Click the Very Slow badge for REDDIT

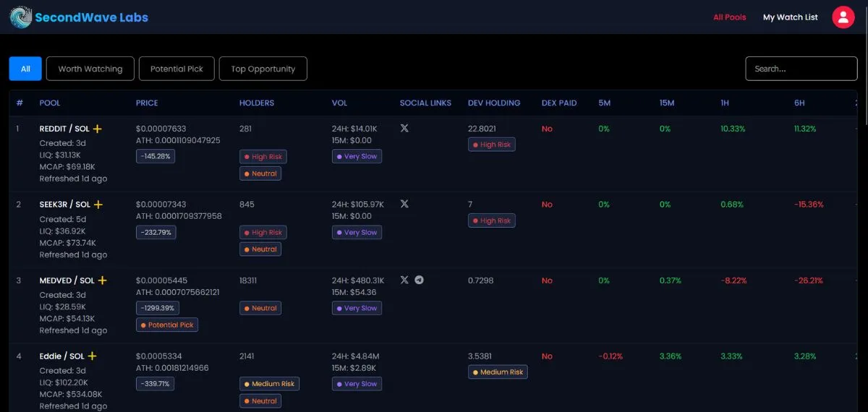coord(357,156)
